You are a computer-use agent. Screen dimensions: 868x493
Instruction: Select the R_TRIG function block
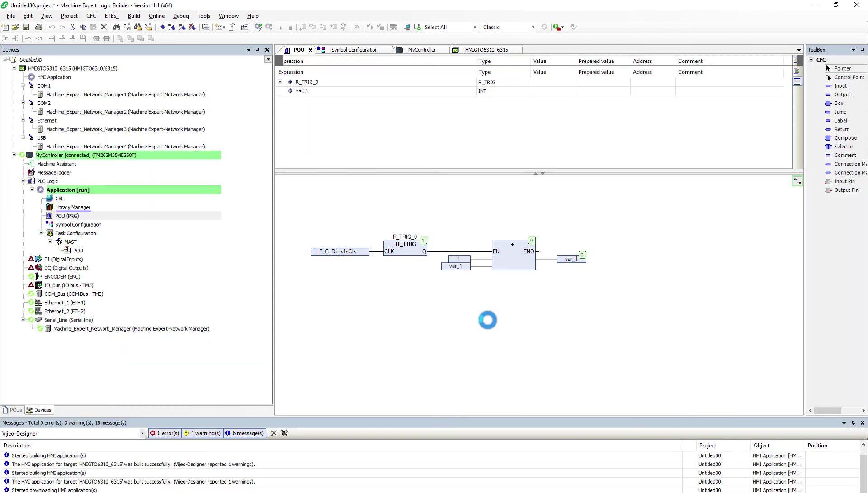coord(405,248)
